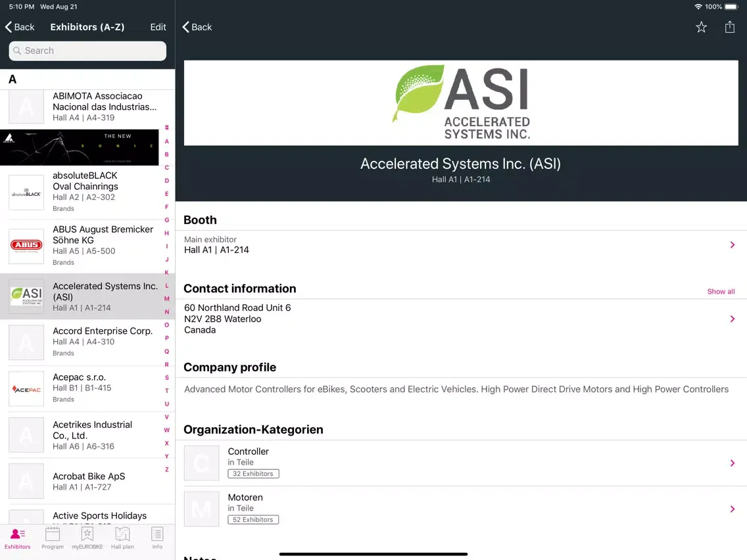The height and width of the screenshot is (560, 747).
Task: Open the Motoren category
Action: pos(461,509)
